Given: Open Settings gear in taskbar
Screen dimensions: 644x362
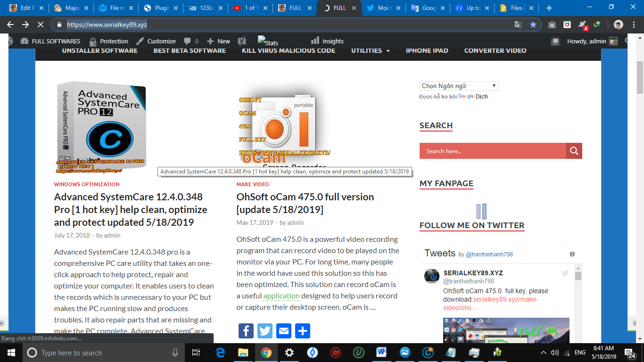Looking at the screenshot, I should click(289, 353).
